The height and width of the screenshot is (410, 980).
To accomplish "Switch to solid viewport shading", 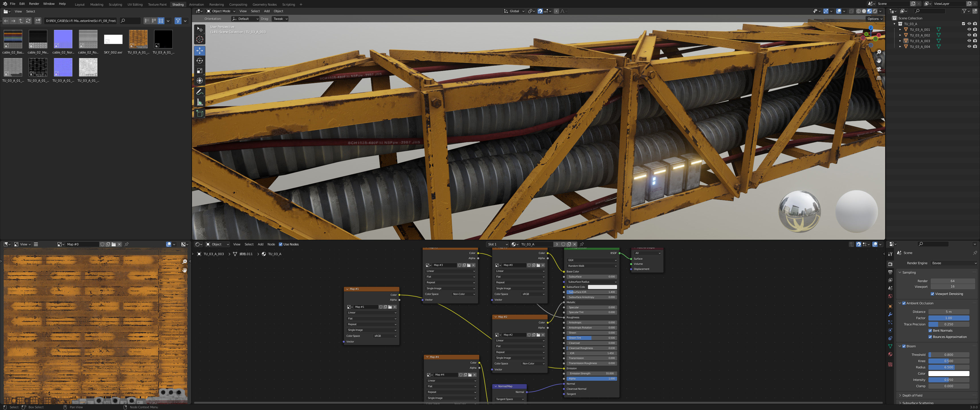I will click(x=864, y=11).
